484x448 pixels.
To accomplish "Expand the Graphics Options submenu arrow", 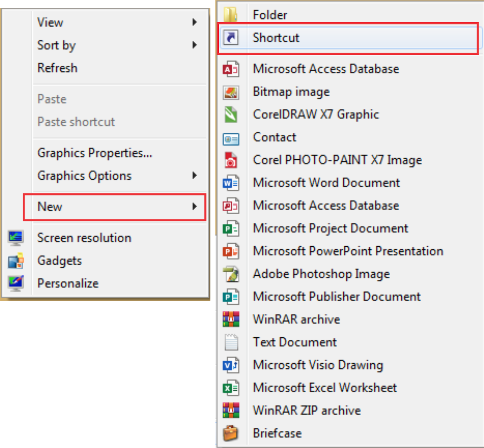I will [195, 176].
